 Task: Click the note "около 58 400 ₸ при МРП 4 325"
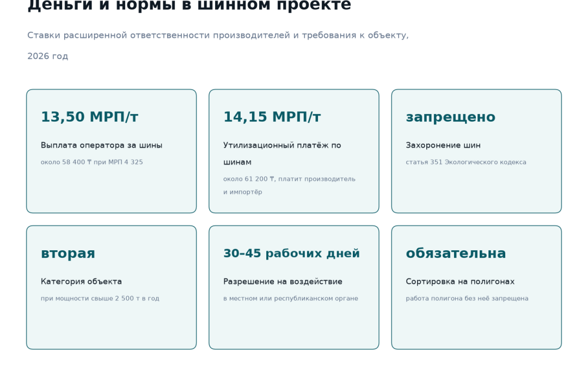point(92,162)
